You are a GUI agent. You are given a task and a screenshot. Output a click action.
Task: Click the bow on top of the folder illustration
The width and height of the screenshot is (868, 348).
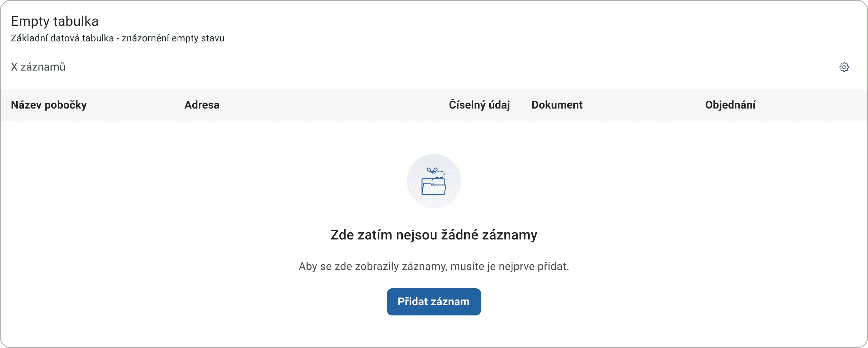click(x=432, y=170)
